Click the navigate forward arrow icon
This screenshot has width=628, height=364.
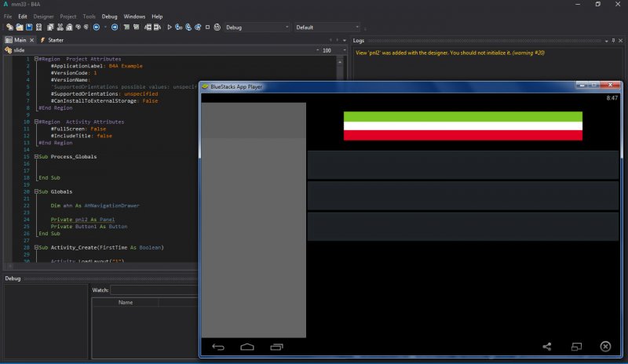[x=115, y=27]
